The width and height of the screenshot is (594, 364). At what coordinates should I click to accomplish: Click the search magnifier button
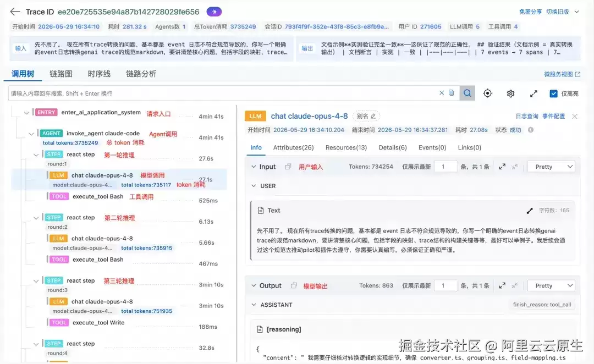click(x=467, y=93)
